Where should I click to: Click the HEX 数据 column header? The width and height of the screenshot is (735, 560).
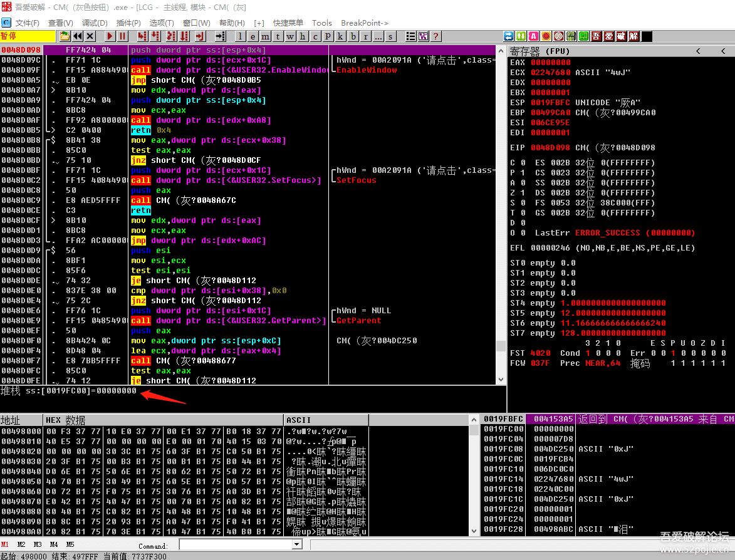point(66,420)
